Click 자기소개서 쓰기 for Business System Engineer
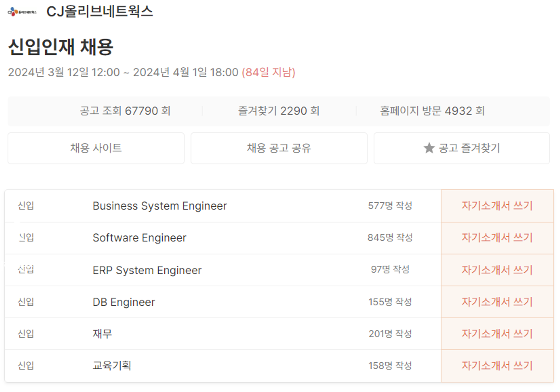 coord(497,206)
